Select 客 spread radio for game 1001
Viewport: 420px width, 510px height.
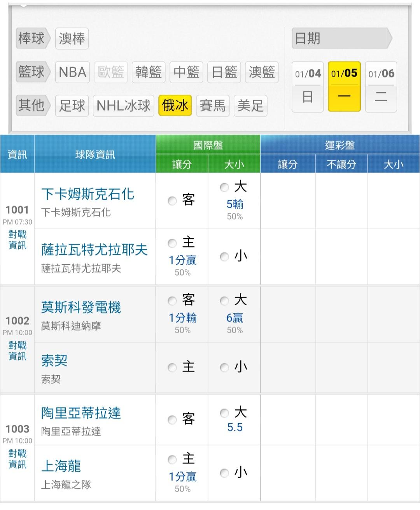pyautogui.click(x=172, y=201)
